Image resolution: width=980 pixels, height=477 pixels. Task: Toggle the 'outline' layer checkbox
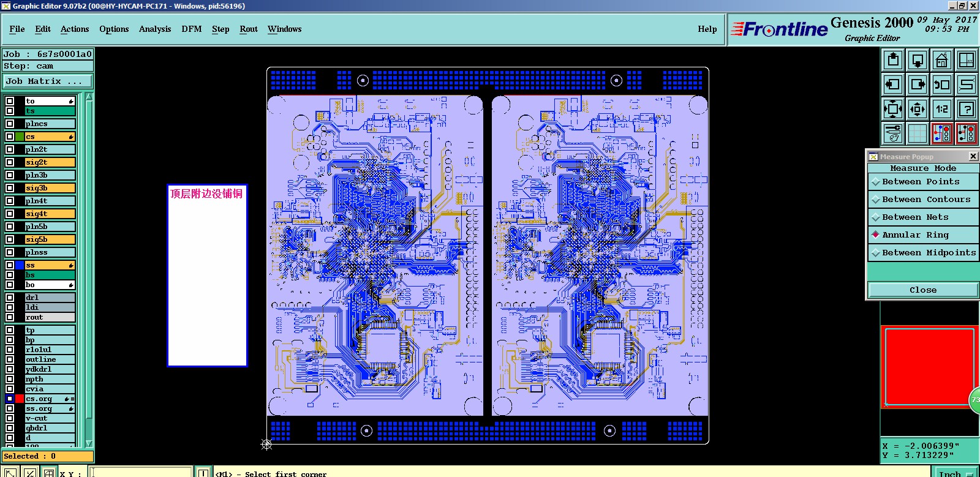pos(9,359)
